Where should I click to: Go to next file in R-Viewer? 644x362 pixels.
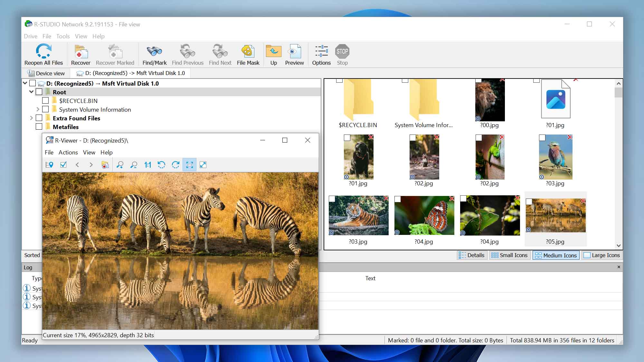pyautogui.click(x=91, y=165)
